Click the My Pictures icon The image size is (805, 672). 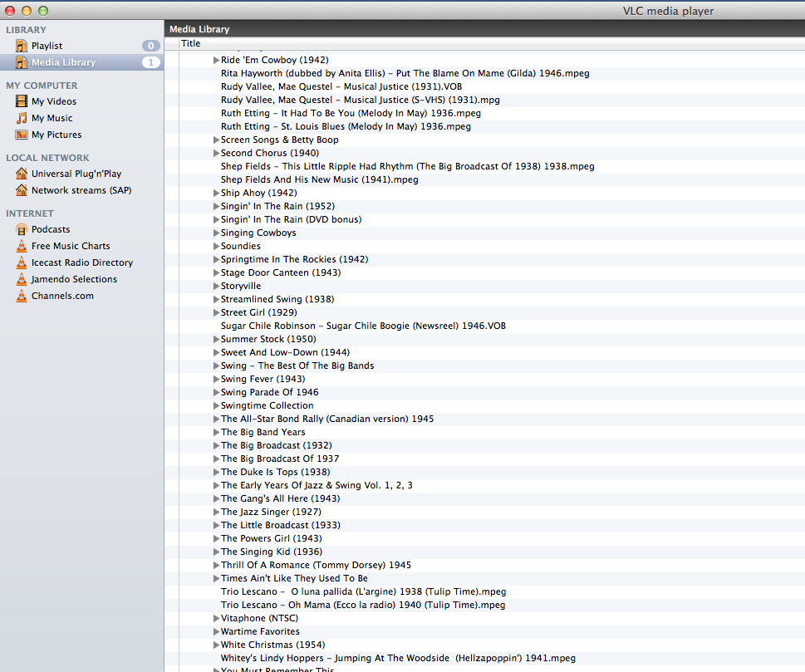pyautogui.click(x=22, y=135)
